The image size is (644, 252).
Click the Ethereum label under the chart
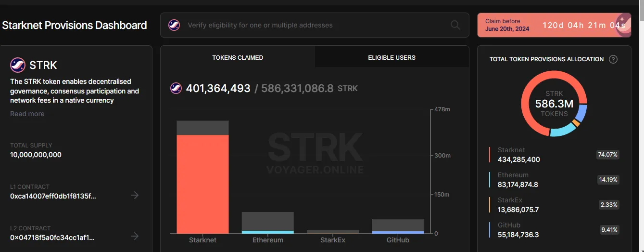(267, 240)
